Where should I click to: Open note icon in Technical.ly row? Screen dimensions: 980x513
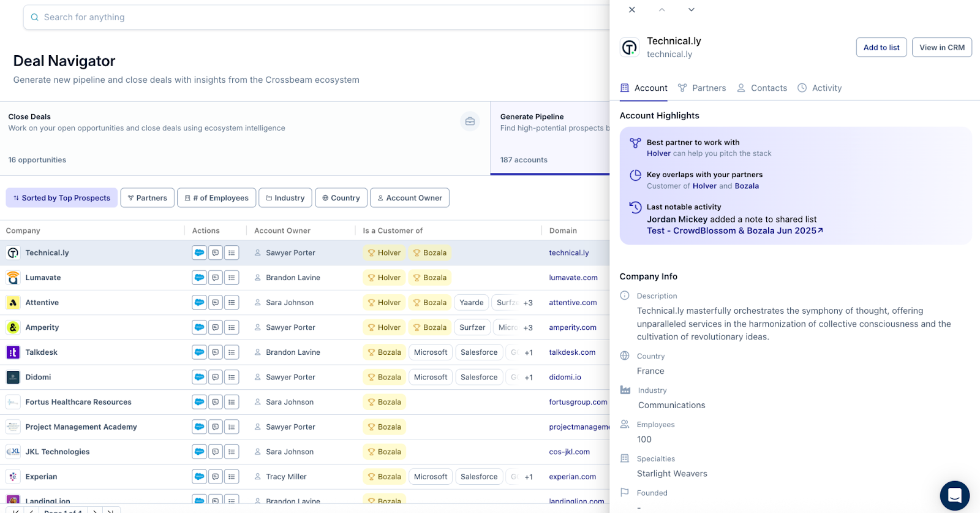point(216,253)
